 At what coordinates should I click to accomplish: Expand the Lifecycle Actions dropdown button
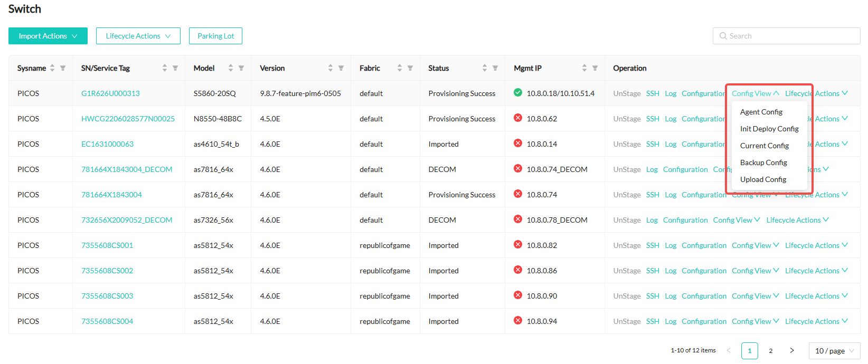tap(138, 36)
